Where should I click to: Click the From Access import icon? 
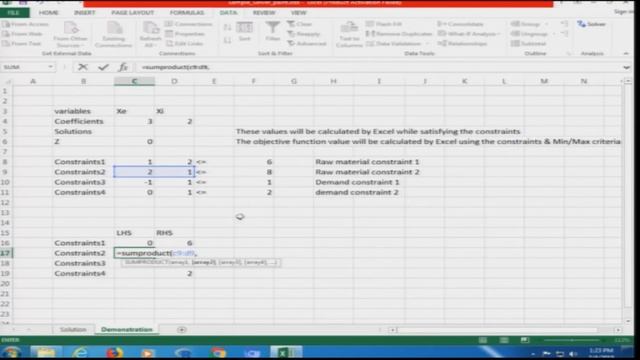[6, 24]
